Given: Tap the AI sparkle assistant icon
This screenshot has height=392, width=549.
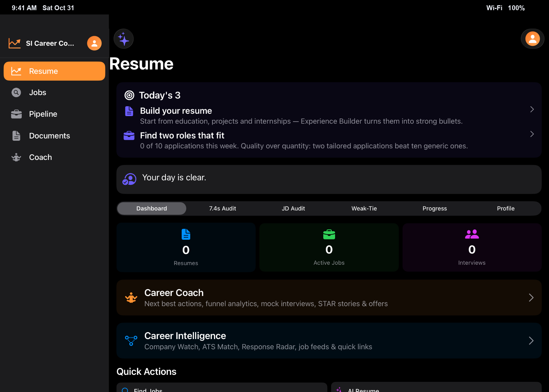Looking at the screenshot, I should point(123,39).
